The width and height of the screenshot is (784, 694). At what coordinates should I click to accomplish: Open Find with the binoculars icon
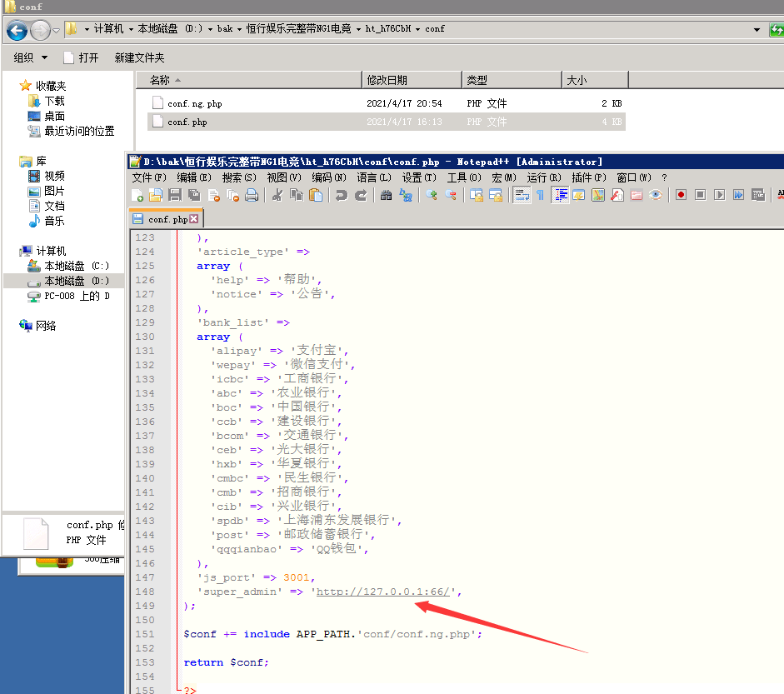(x=386, y=195)
